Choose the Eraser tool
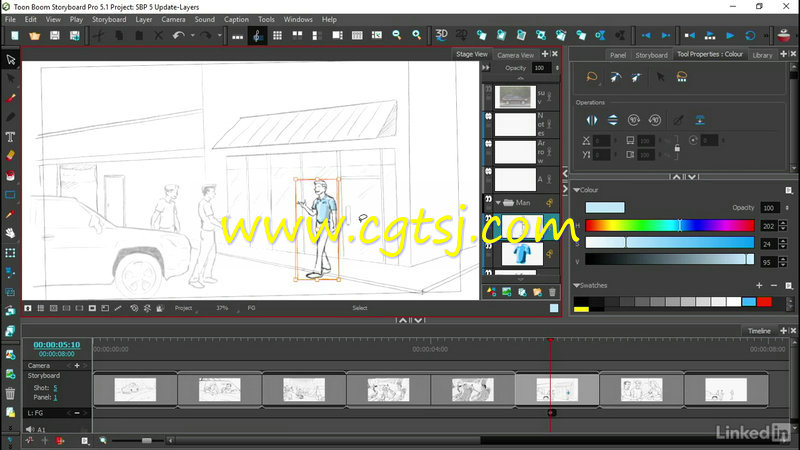 pos(10,156)
